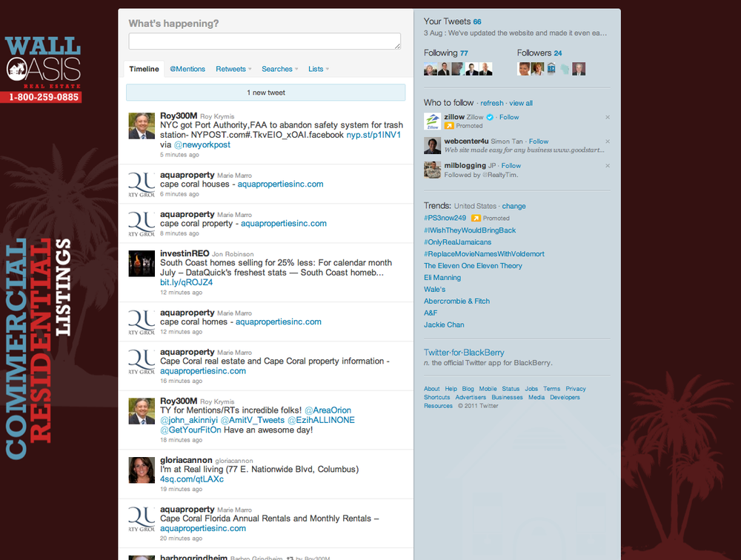Image resolution: width=741 pixels, height=560 pixels.
Task: Open the #IWishTheyWouldBringBack trend
Action: [x=470, y=230]
